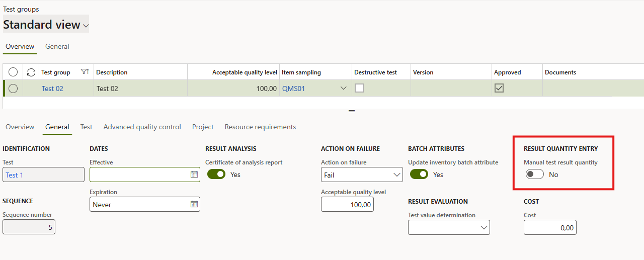This screenshot has height=260, width=644.
Task: Toggle Update inventory batch attribute switch
Action: click(x=419, y=175)
